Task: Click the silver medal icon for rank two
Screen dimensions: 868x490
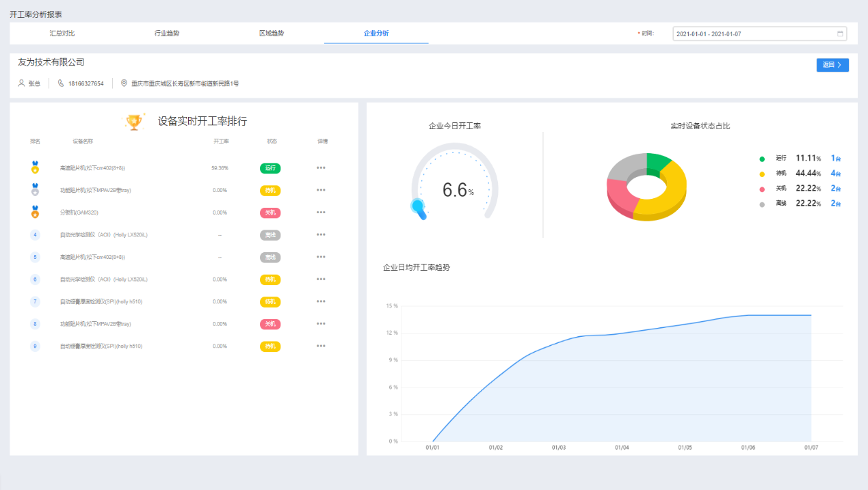Action: pos(35,190)
